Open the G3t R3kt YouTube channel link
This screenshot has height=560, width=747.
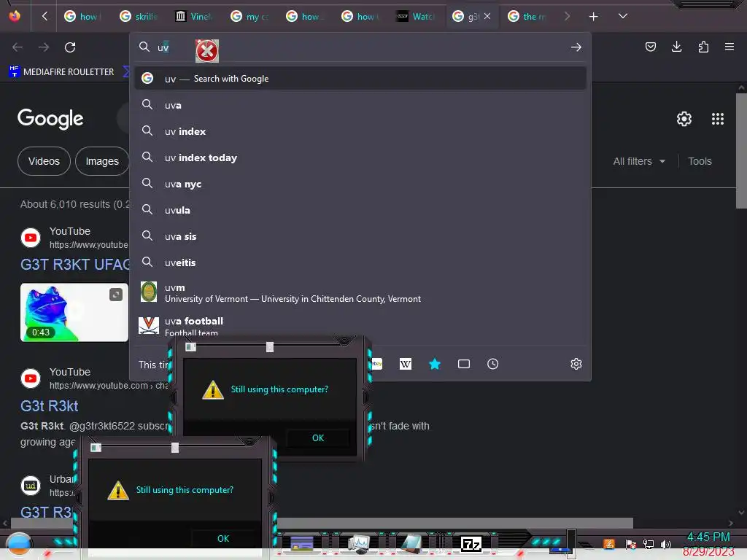pos(49,405)
